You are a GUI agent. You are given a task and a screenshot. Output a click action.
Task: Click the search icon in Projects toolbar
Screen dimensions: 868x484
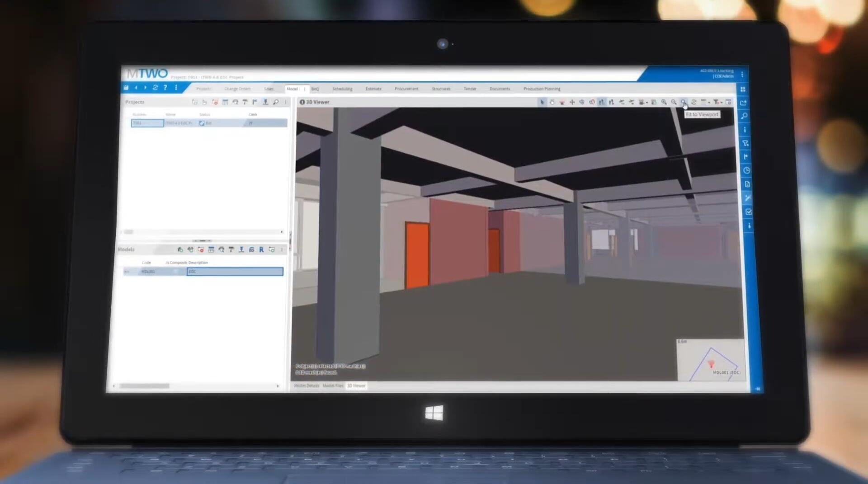tap(276, 102)
